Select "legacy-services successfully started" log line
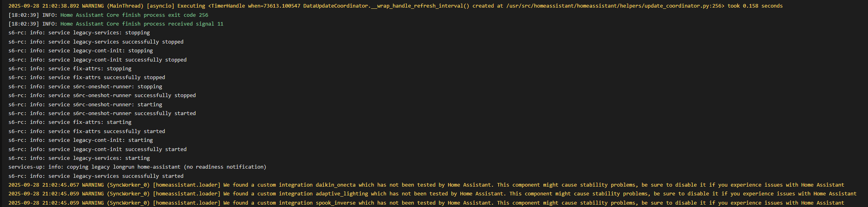The image size is (868, 207). (96, 176)
